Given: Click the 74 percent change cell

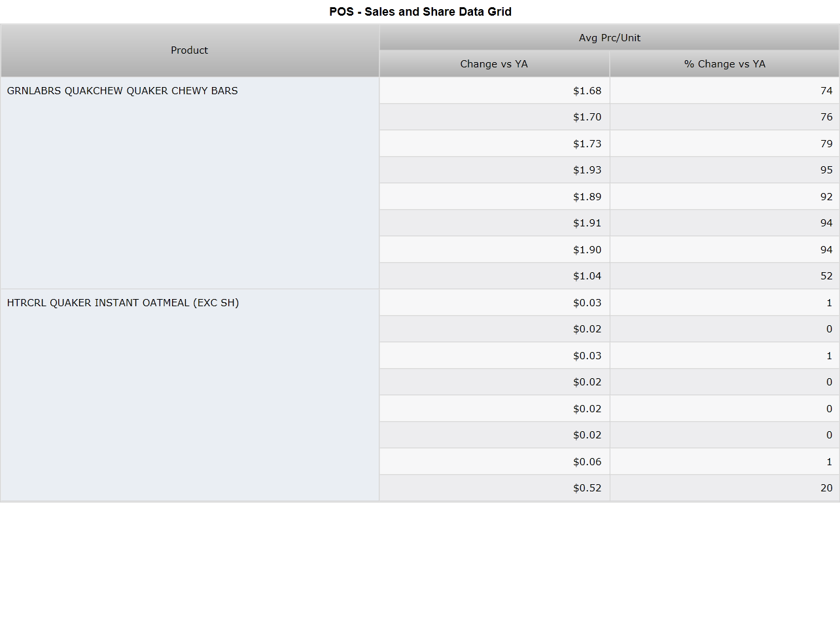Looking at the screenshot, I should (x=725, y=91).
